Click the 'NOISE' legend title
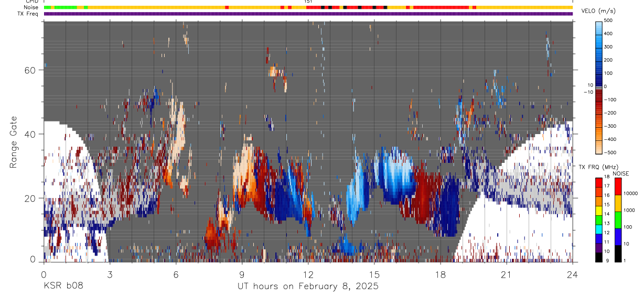644x297 pixels. (621, 174)
